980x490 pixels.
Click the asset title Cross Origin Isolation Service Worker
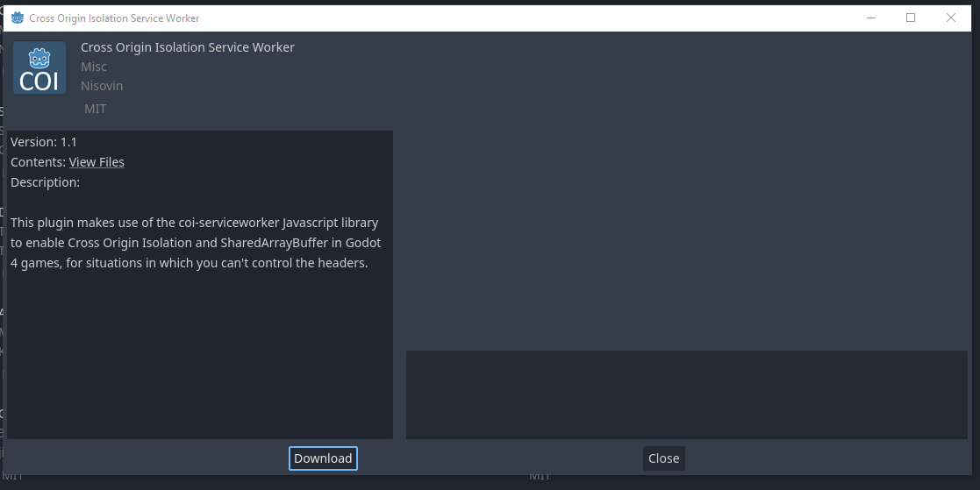(188, 47)
